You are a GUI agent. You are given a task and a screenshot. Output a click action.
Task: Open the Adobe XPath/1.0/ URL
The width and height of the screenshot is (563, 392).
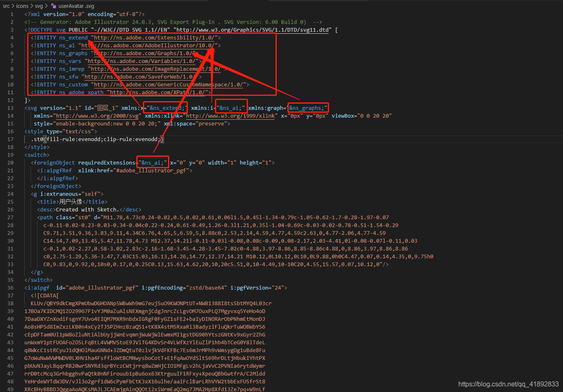pos(157,93)
